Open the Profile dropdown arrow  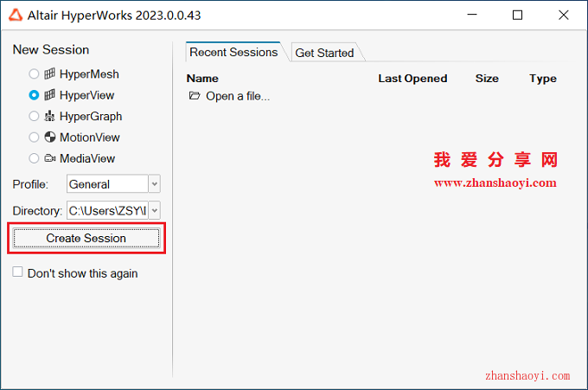pyautogui.click(x=155, y=183)
